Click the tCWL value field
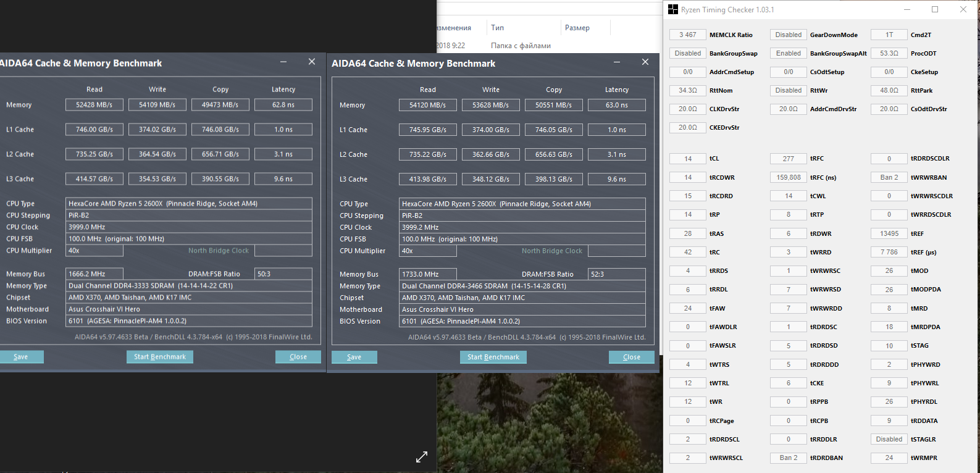 click(x=789, y=196)
